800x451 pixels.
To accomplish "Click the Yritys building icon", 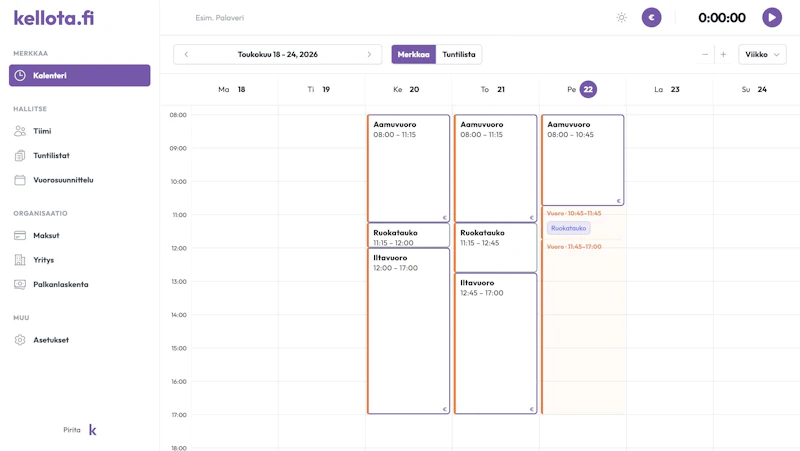I will [20, 260].
